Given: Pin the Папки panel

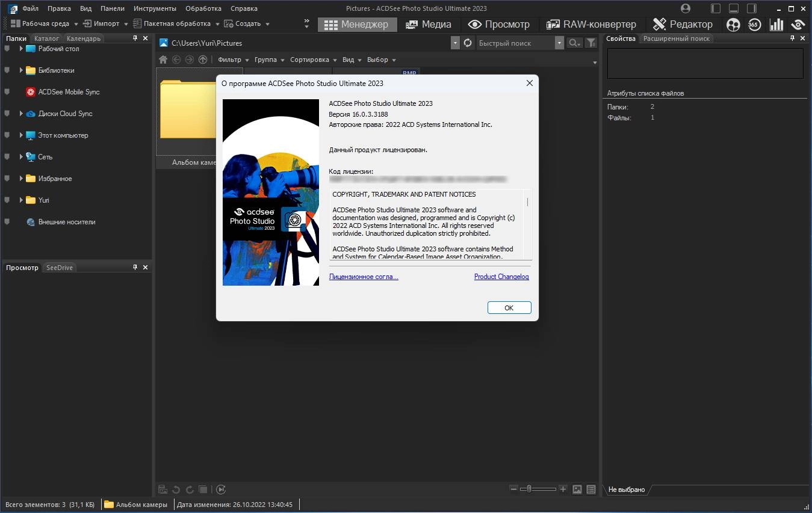Looking at the screenshot, I should tap(135, 38).
